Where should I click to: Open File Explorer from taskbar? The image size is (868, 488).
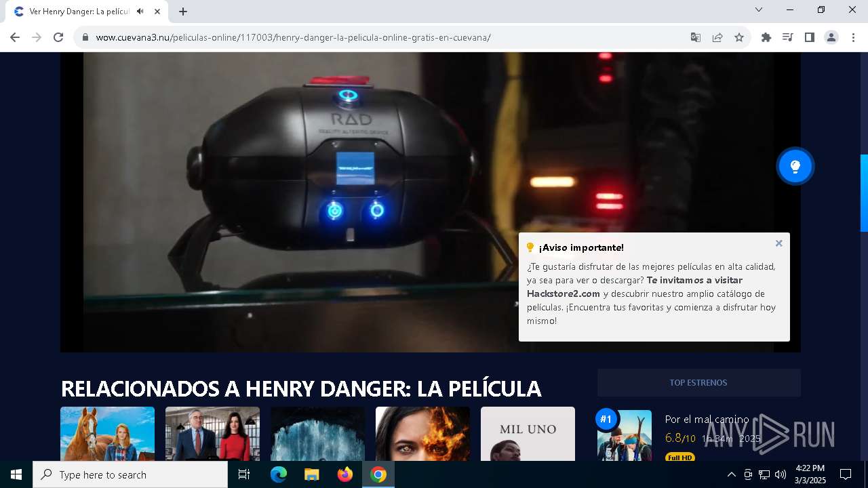tap(312, 474)
